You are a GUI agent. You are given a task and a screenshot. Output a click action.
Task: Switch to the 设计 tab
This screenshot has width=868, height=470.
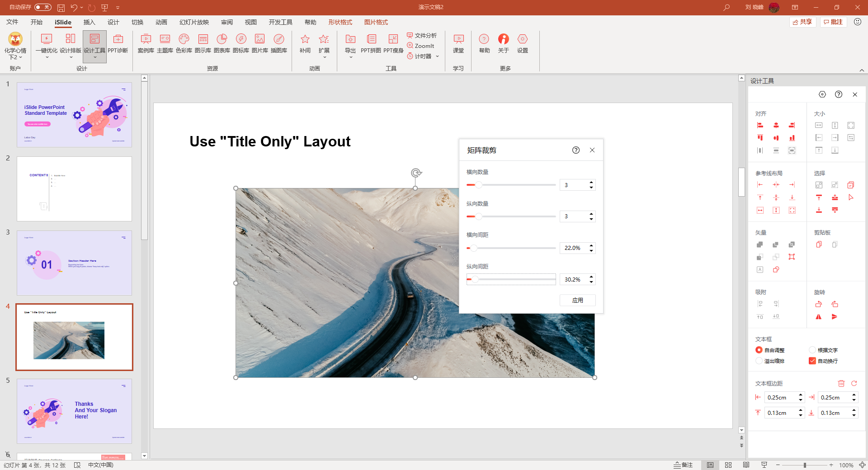[113, 22]
